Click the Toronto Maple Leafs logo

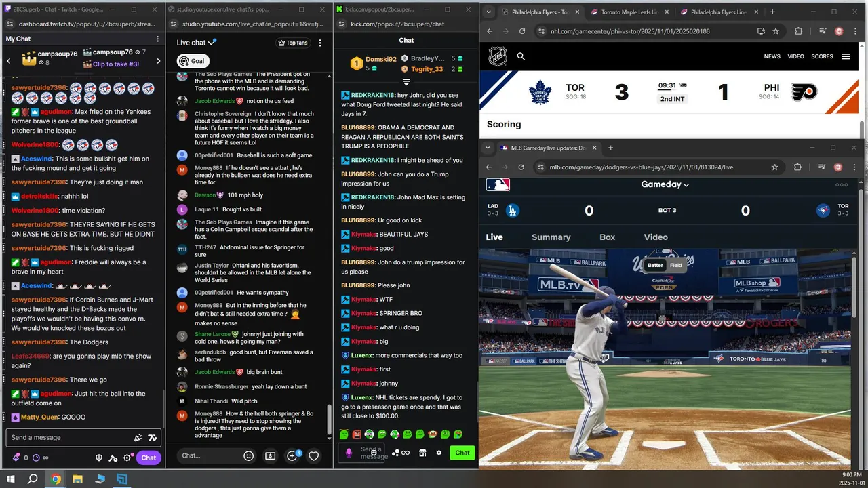point(540,92)
